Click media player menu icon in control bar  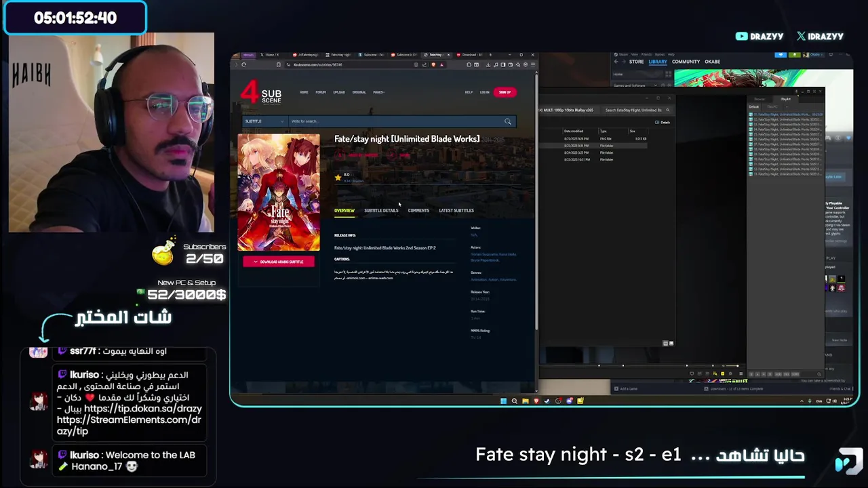coord(741,373)
